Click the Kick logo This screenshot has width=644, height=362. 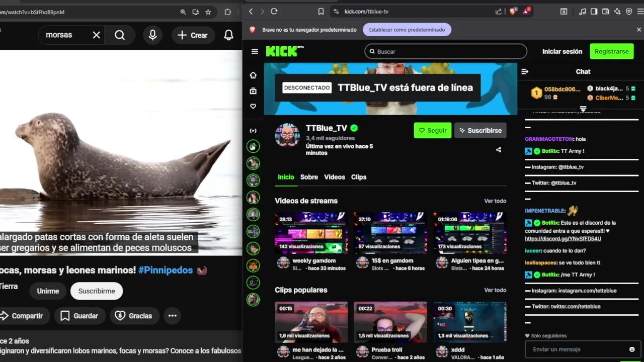pos(284,51)
